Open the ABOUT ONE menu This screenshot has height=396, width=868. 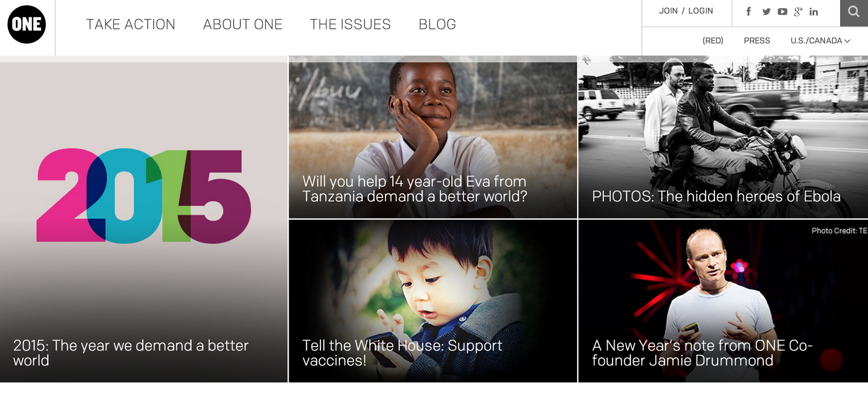tap(242, 24)
